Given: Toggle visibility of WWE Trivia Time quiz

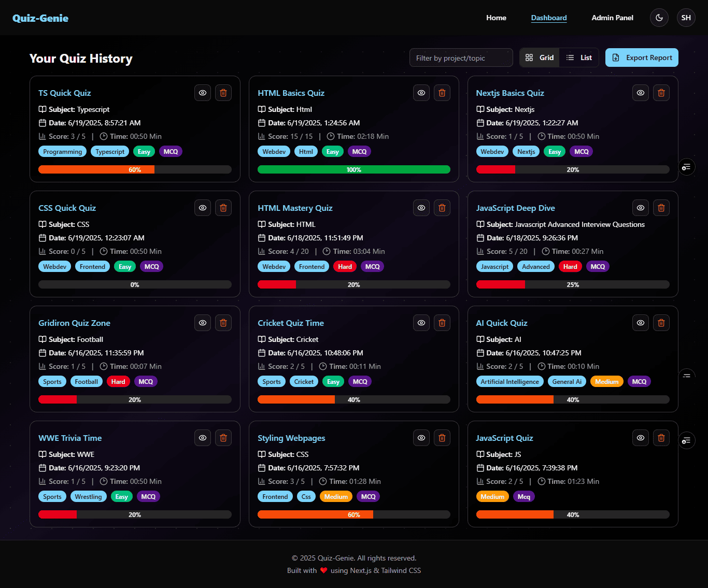Looking at the screenshot, I should coord(203,438).
